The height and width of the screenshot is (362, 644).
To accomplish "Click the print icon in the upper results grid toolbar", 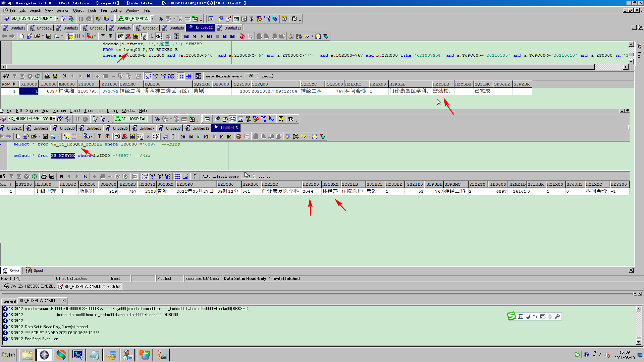I will tap(47, 76).
